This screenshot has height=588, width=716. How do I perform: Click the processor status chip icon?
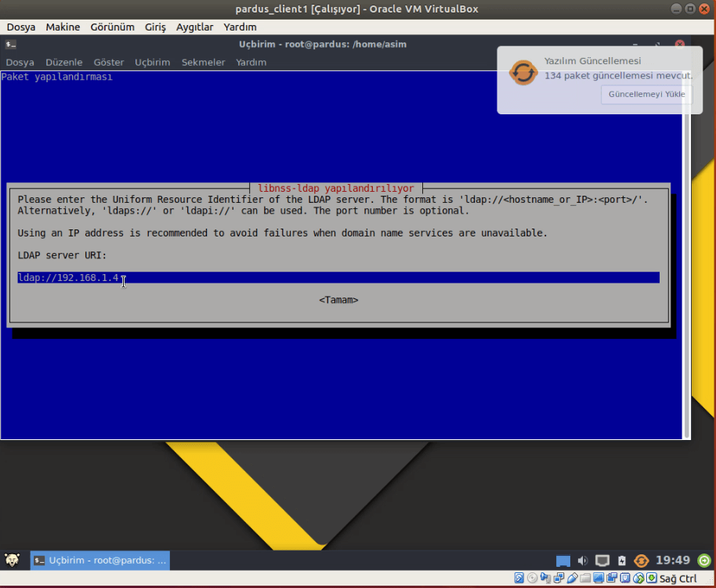tap(625, 578)
